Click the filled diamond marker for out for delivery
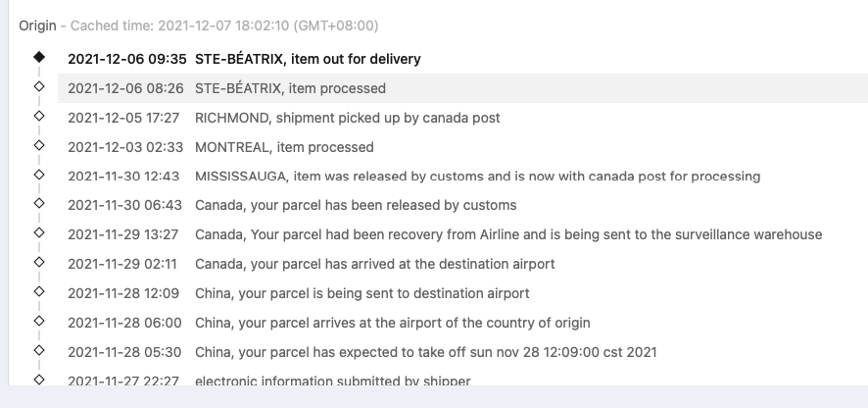 pos(39,57)
